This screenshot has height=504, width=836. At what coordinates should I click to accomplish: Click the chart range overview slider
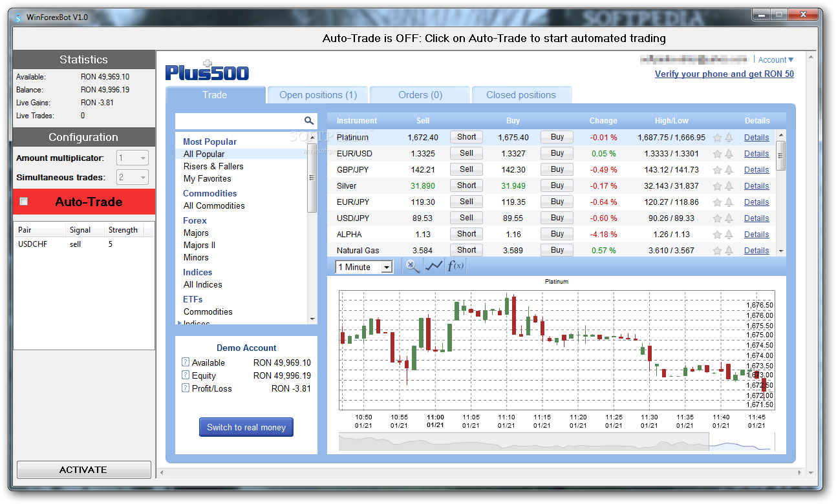coord(740,441)
